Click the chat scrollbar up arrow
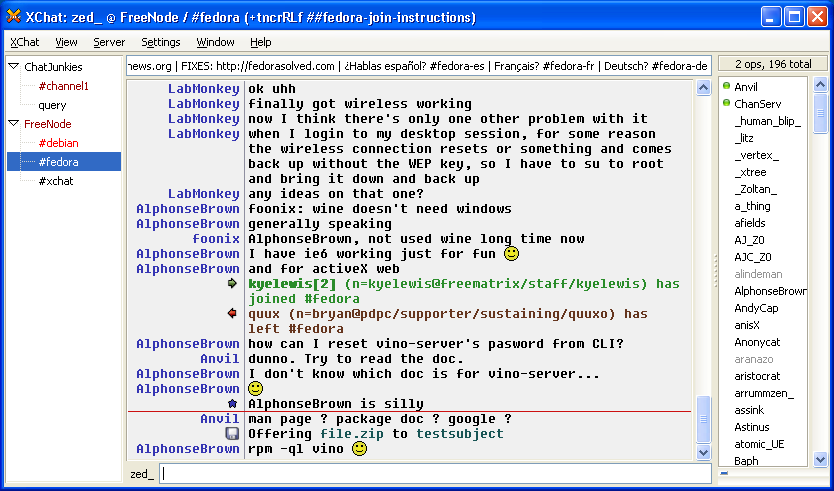 [703, 88]
